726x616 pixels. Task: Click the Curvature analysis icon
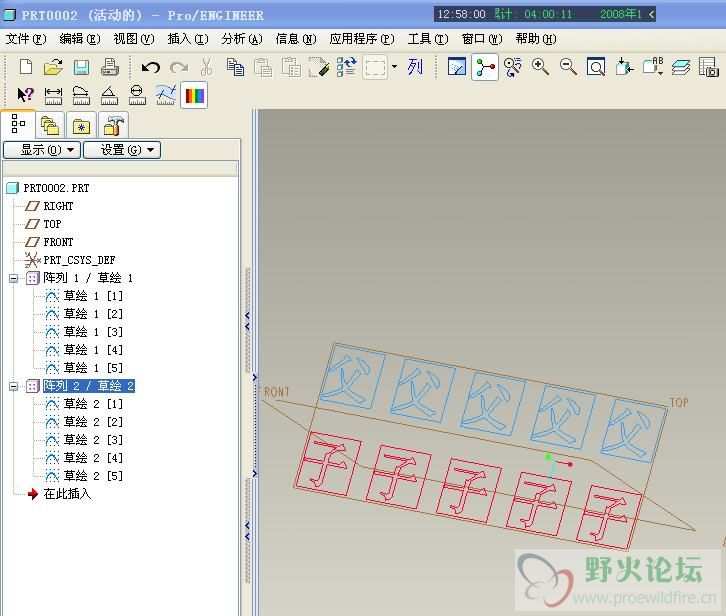tap(166, 95)
